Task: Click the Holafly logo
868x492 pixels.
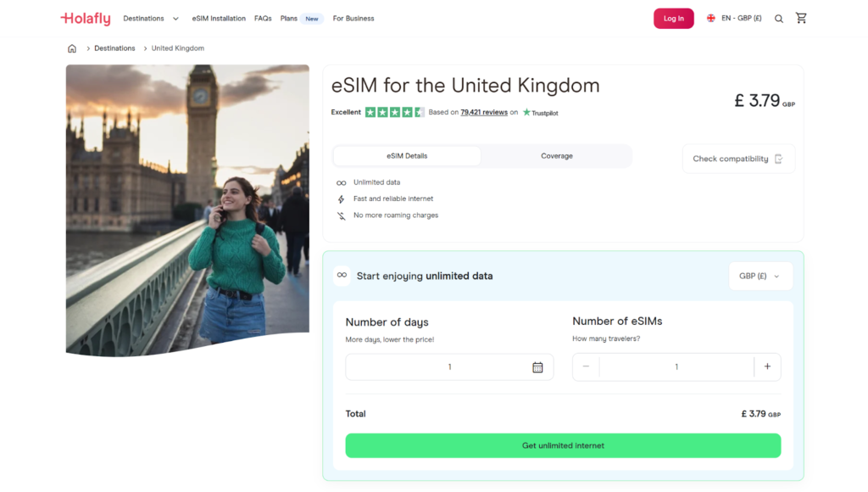Action: (x=85, y=18)
